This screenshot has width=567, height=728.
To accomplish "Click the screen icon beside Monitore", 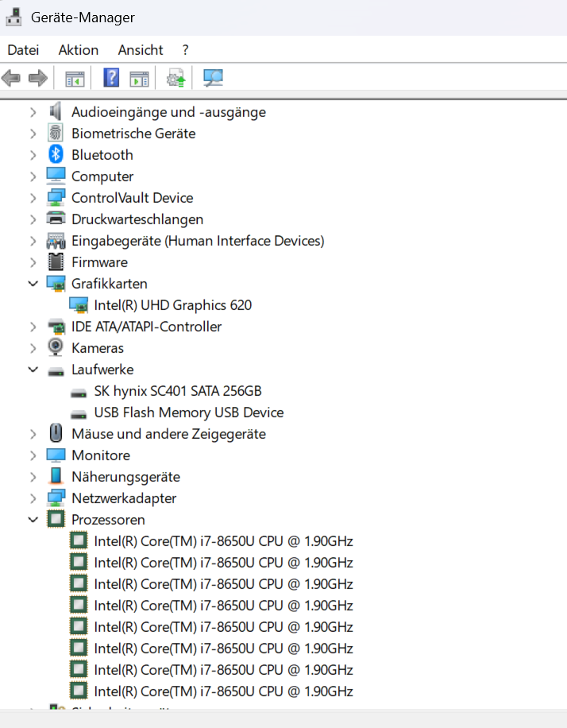I will 56,455.
